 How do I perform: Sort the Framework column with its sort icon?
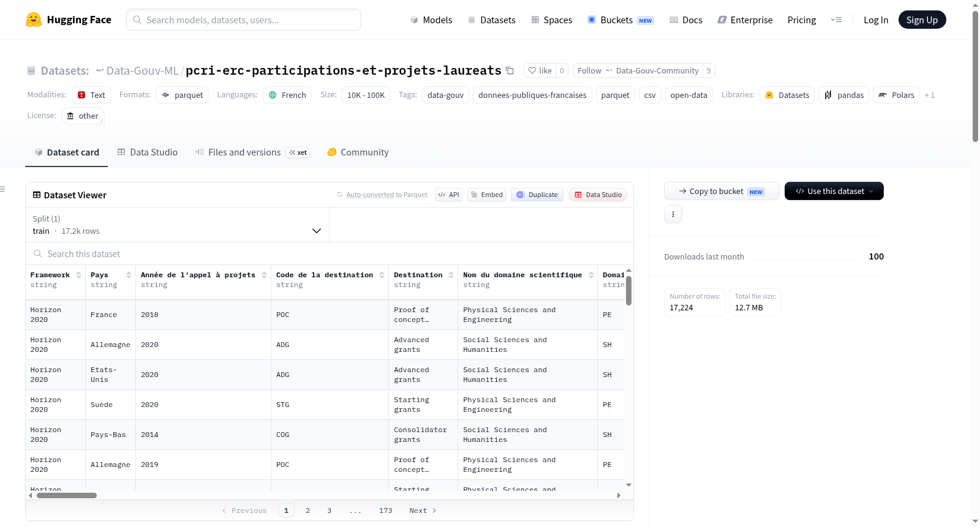tap(78, 275)
